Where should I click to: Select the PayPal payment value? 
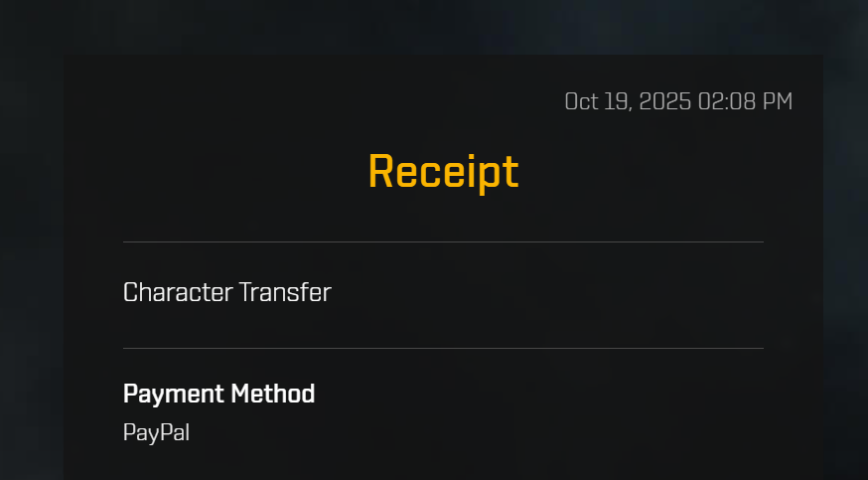click(x=156, y=433)
